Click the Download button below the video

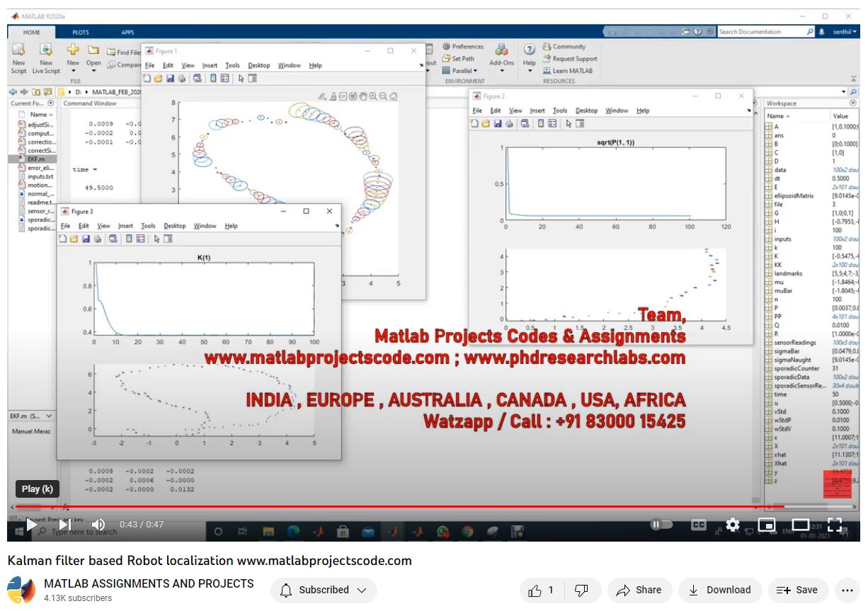click(719, 590)
